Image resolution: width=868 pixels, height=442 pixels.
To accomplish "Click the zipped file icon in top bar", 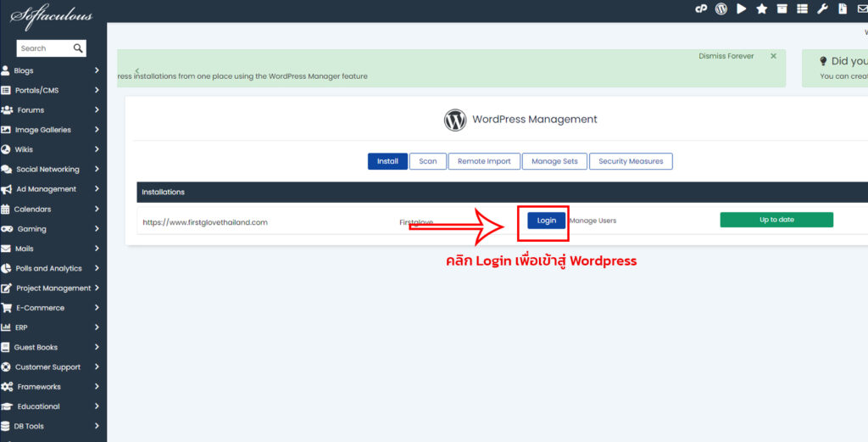I will [843, 8].
